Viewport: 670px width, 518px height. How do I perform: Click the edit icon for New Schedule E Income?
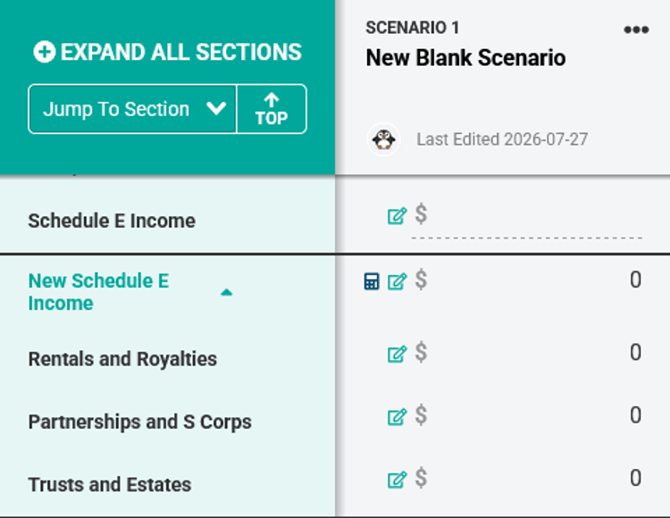click(397, 281)
